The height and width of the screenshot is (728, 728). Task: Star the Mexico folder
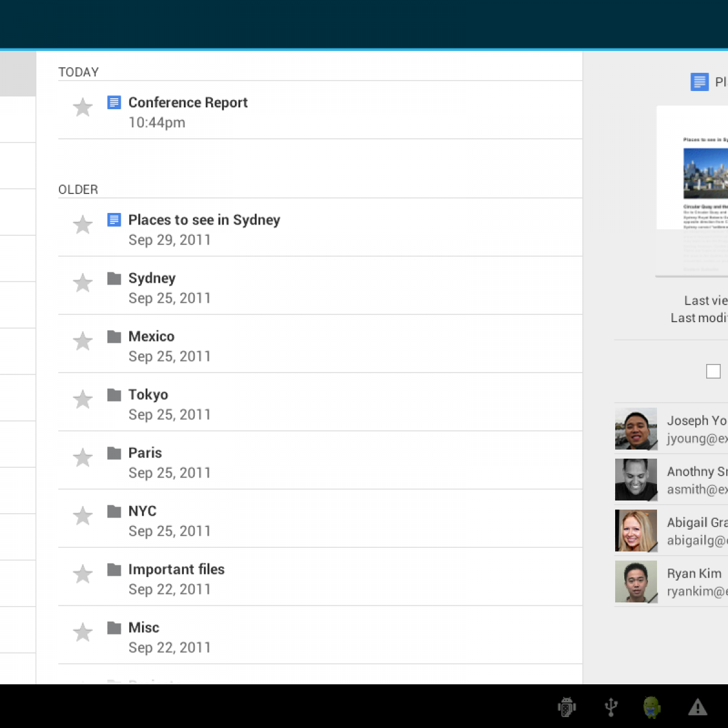tap(83, 342)
